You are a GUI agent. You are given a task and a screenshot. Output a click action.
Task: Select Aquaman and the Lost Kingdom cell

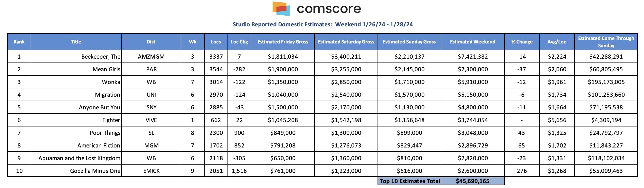[76, 158]
